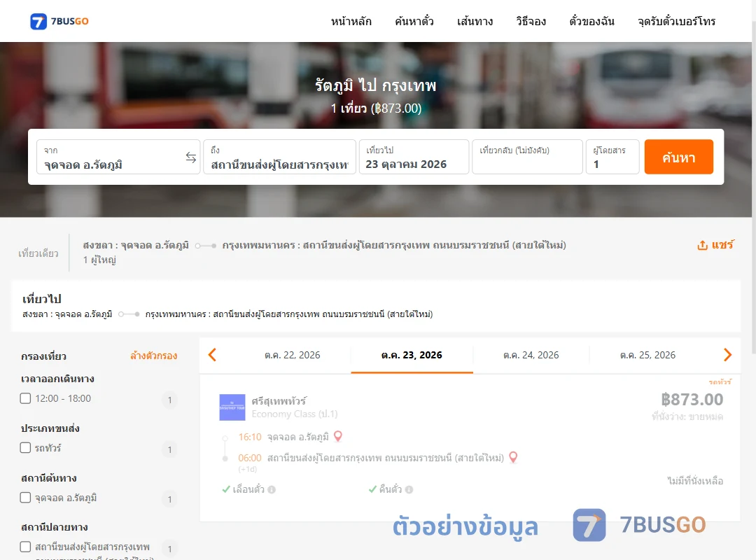Click the ศรีสุเทพทัวร์ operator name
The image size is (756, 560).
coord(279,401)
